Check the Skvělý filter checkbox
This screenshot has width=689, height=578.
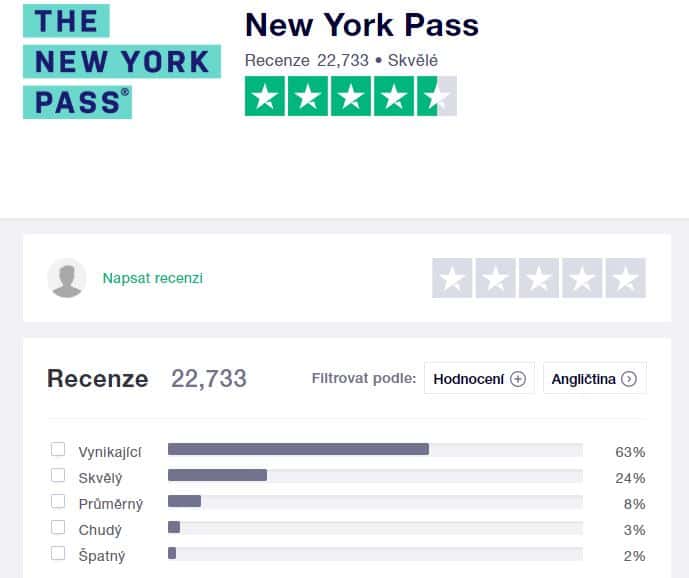pyautogui.click(x=58, y=476)
